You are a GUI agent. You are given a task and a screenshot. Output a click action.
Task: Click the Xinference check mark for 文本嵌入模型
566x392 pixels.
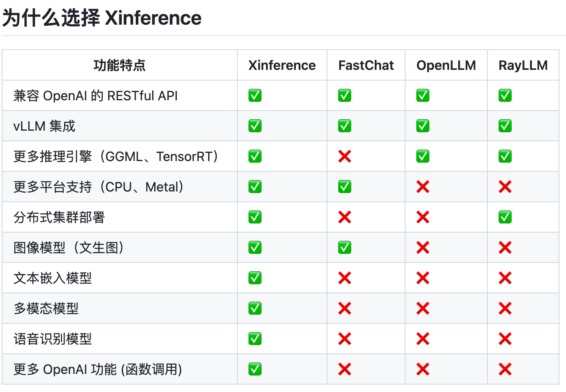(255, 278)
